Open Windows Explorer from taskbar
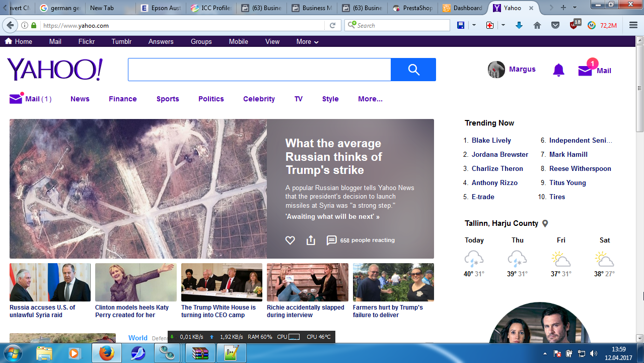644x363 pixels. pyautogui.click(x=44, y=353)
